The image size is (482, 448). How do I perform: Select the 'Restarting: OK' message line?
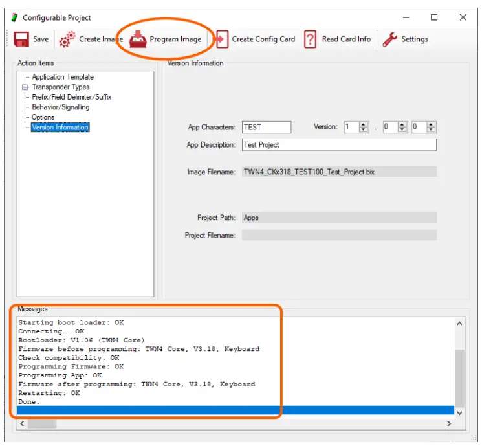49,393
